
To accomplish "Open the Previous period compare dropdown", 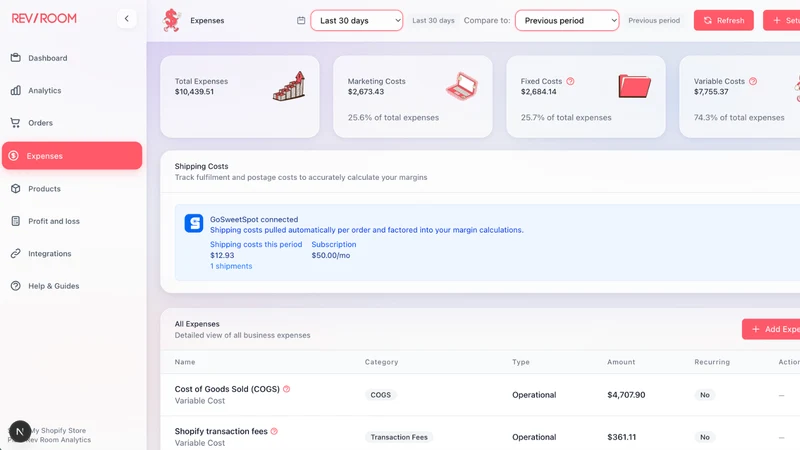I will 567,20.
